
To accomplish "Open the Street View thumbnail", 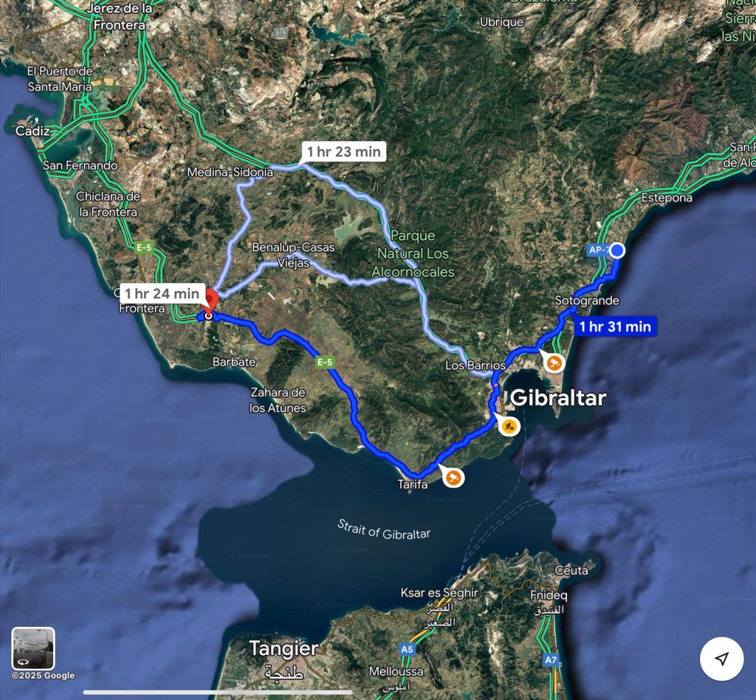I will pos(33,648).
